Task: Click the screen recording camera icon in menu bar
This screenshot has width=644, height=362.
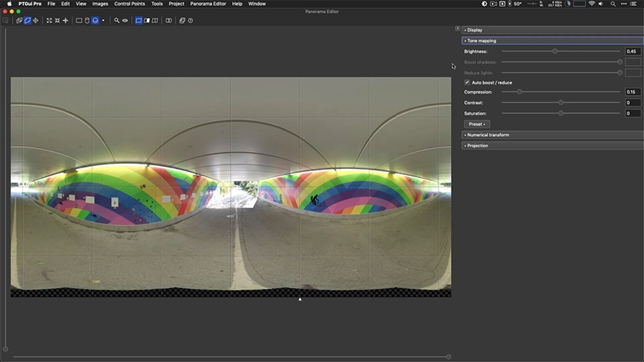Action: 493,4
